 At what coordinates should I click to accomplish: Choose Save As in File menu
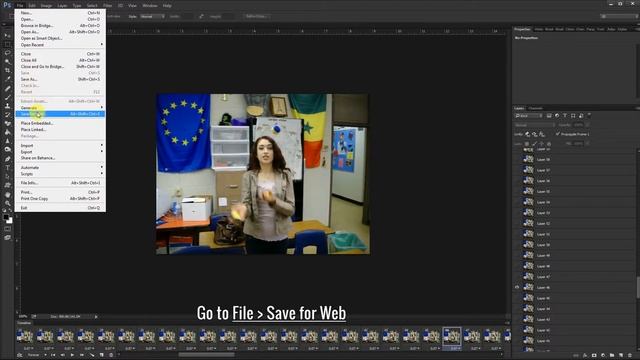coord(60,79)
